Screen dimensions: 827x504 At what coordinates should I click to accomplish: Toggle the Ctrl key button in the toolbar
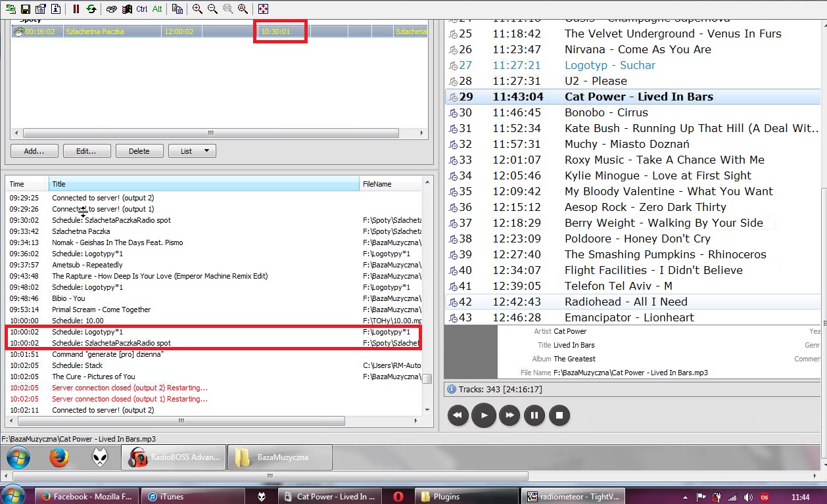click(x=142, y=9)
